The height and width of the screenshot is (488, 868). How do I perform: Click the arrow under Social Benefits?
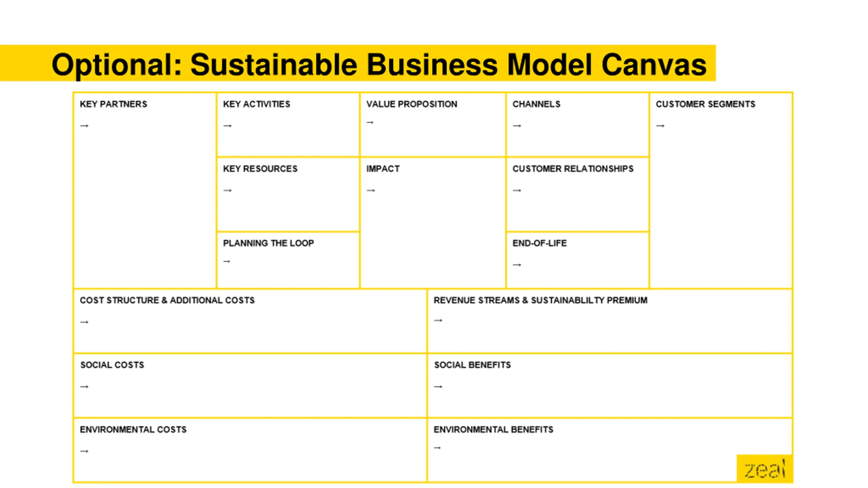pyautogui.click(x=438, y=387)
